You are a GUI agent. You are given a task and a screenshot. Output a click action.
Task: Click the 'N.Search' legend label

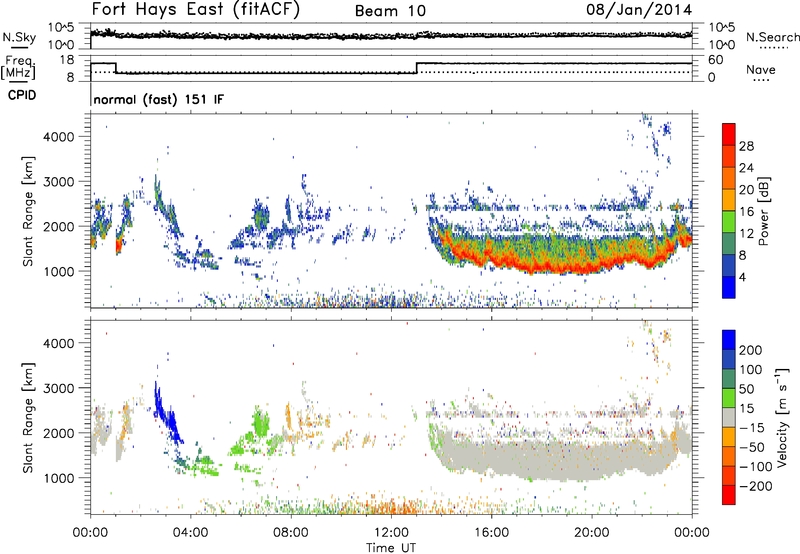click(x=772, y=37)
